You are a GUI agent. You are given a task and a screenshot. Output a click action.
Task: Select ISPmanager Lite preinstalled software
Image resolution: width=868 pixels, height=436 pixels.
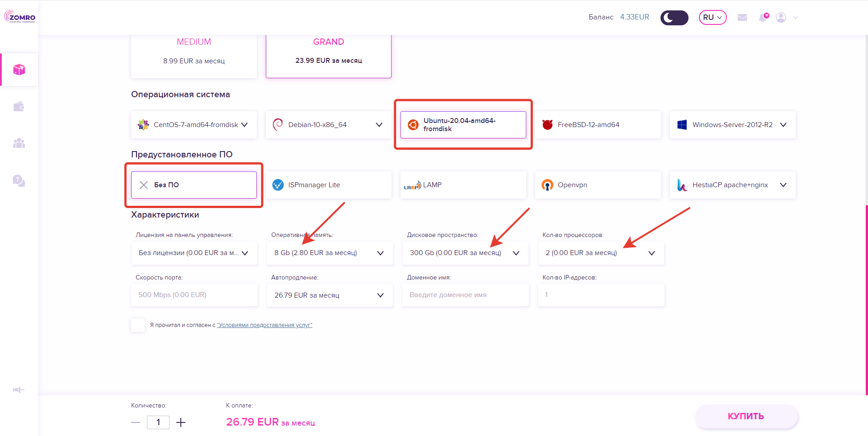329,185
